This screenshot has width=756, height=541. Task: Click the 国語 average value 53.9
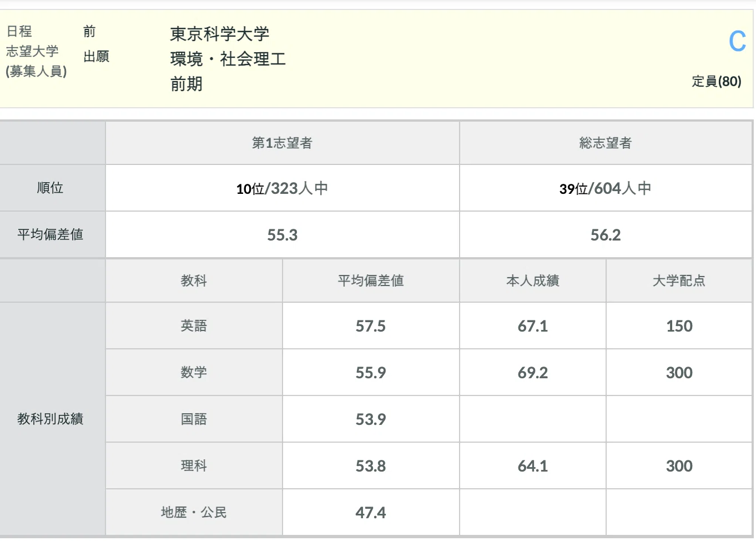pyautogui.click(x=371, y=420)
